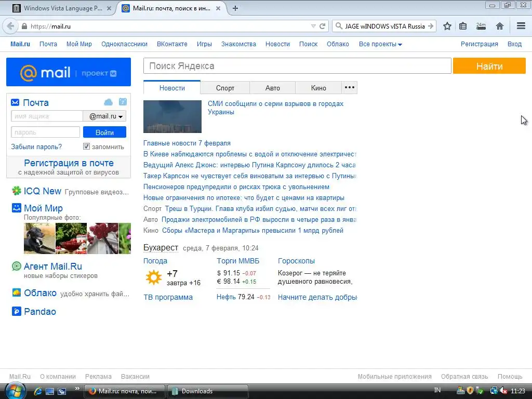Click the orange Найти search button
Viewport: 532px width, 399px height.
click(x=489, y=66)
